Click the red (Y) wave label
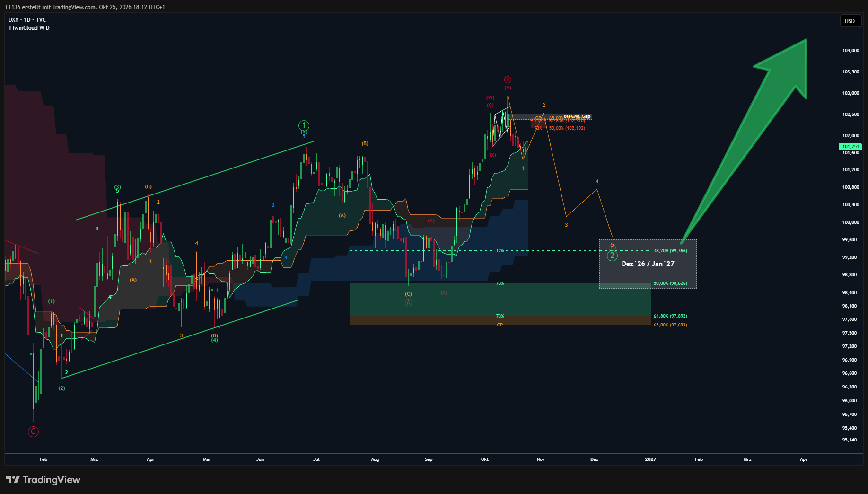Image resolution: width=868 pixels, height=494 pixels. point(508,88)
